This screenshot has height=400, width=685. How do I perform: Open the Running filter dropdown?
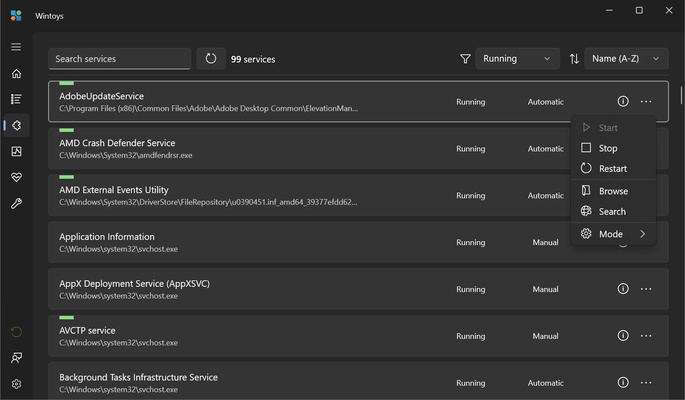pos(517,59)
